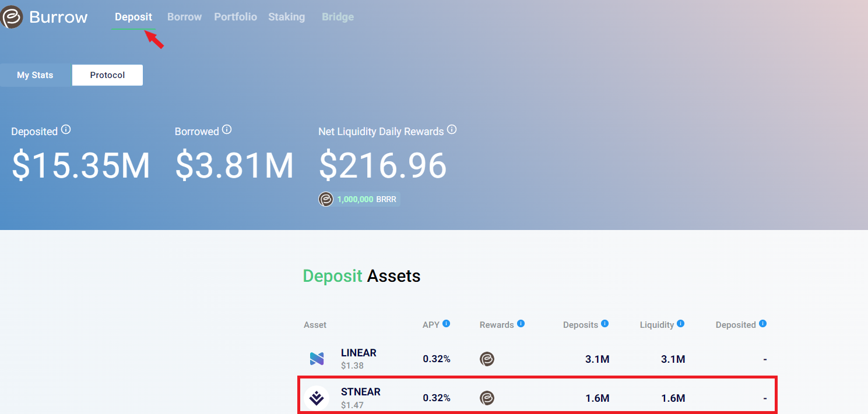The width and height of the screenshot is (868, 414).
Task: Click the 1,000,000 BRRR badge
Action: [x=359, y=199]
